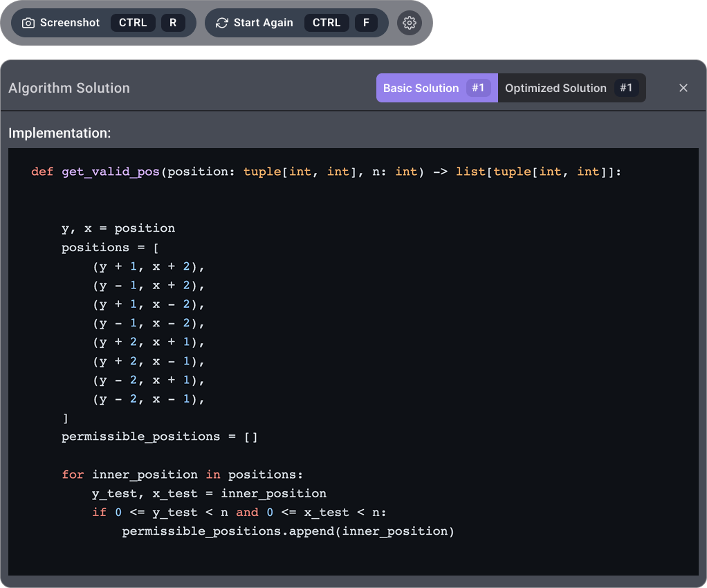Click the F key badge
This screenshot has width=707, height=588.
[367, 23]
